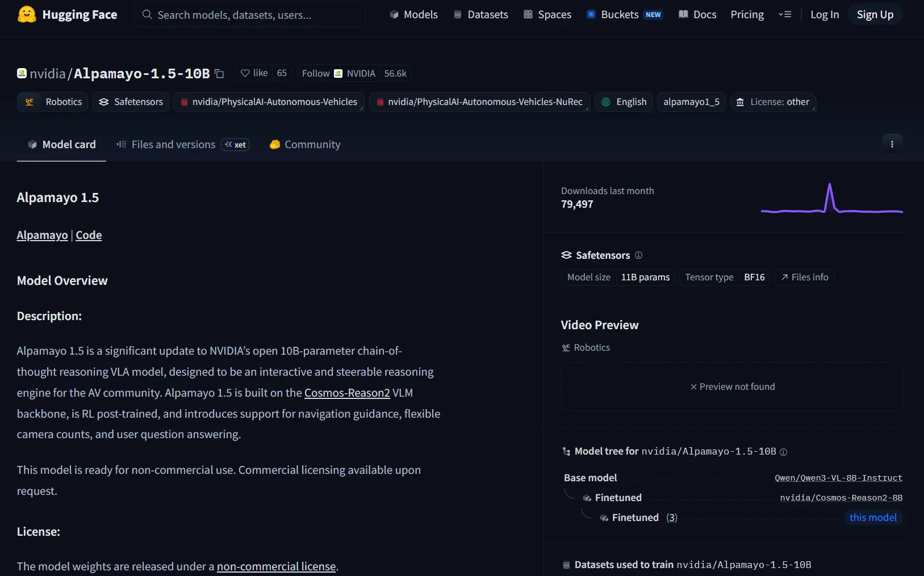Click the 79,497 downloads count

tap(577, 204)
